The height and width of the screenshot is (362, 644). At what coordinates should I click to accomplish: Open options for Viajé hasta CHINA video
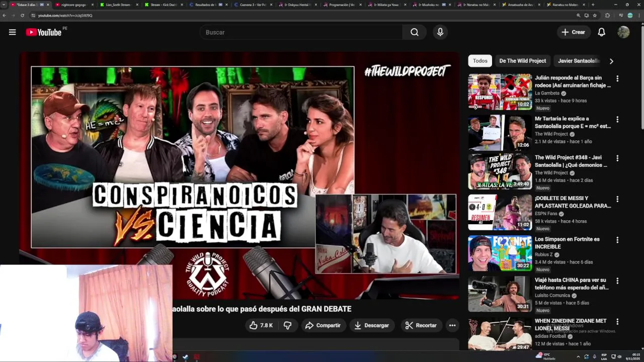point(617,281)
